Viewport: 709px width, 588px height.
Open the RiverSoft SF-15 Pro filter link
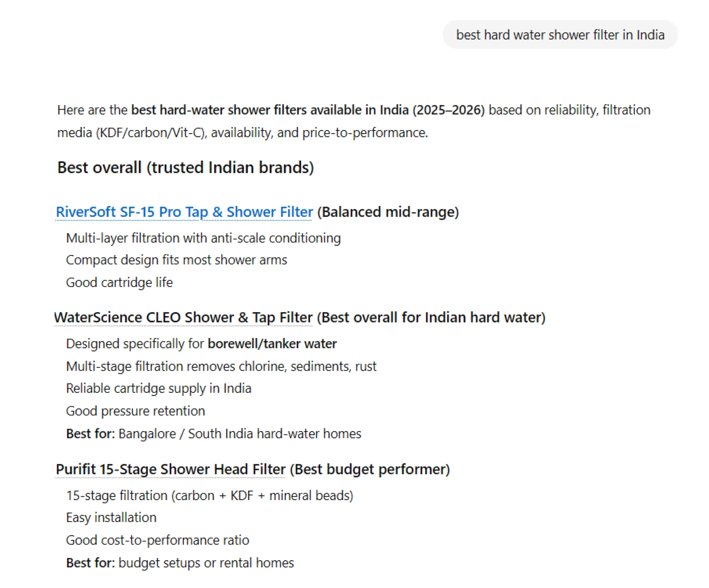pyautogui.click(x=184, y=212)
